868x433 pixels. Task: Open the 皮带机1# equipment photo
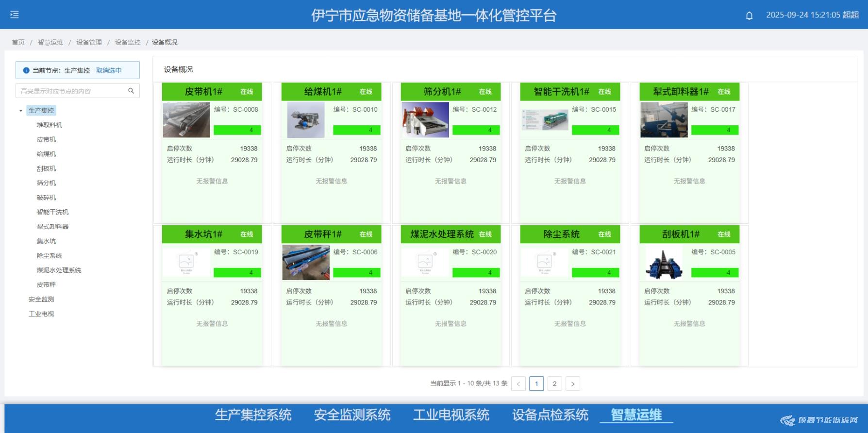186,119
